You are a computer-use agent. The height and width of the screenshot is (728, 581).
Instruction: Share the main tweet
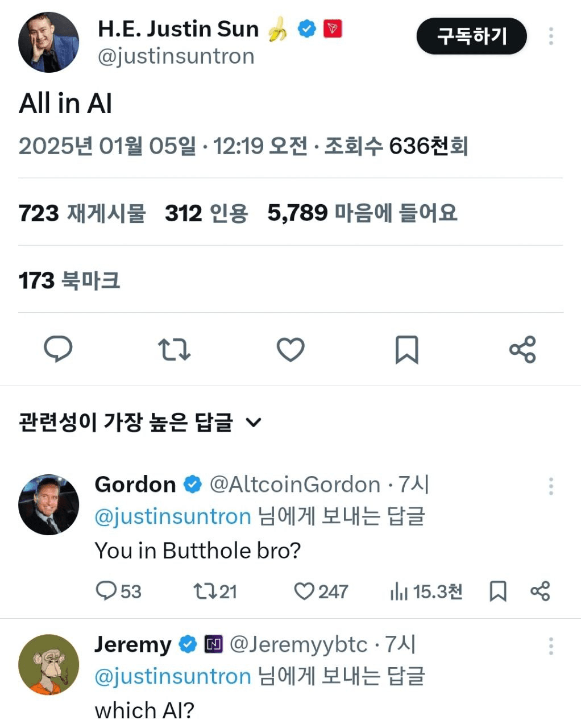point(522,349)
